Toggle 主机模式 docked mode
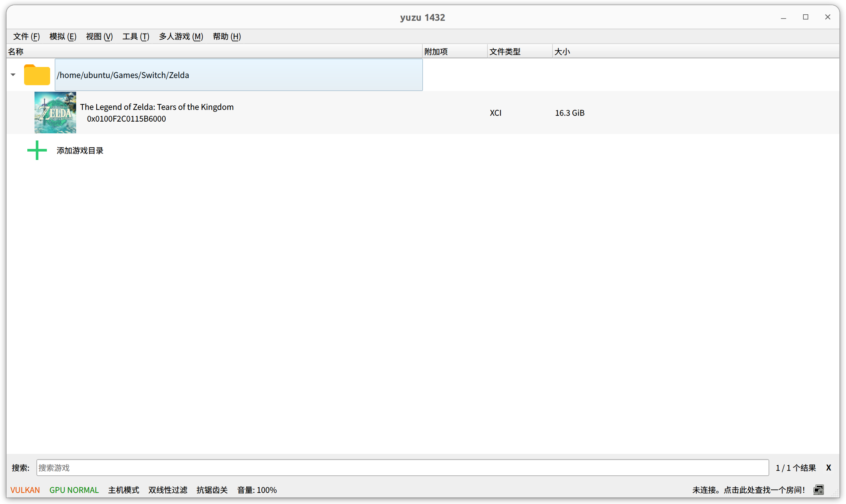 (x=124, y=490)
